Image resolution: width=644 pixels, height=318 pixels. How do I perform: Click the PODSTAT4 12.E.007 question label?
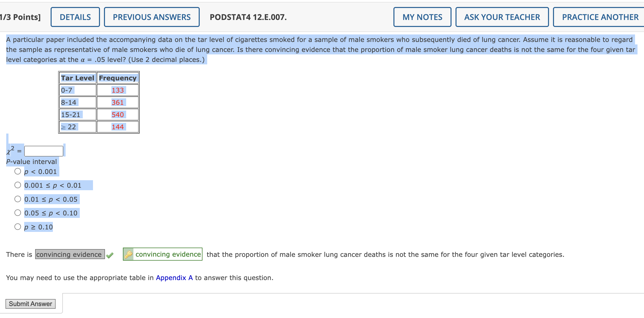point(248,17)
